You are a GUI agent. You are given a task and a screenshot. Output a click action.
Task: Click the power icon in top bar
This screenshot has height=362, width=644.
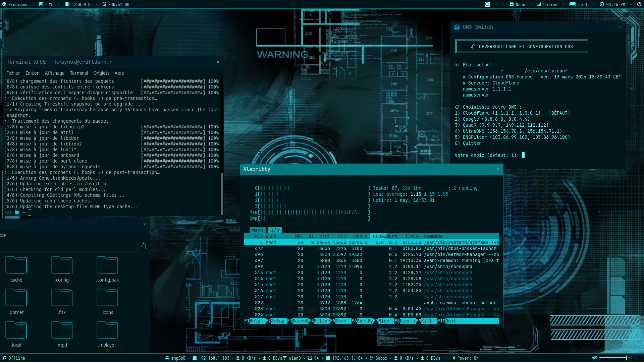[639, 4]
